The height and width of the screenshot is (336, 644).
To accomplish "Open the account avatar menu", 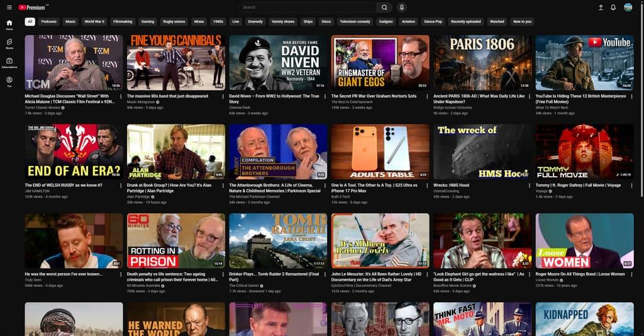I will pos(628,8).
